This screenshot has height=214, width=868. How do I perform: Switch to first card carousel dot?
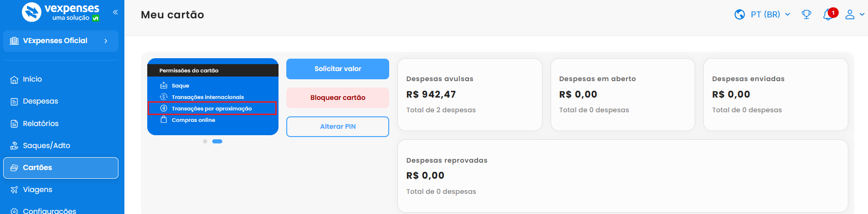coord(205,141)
